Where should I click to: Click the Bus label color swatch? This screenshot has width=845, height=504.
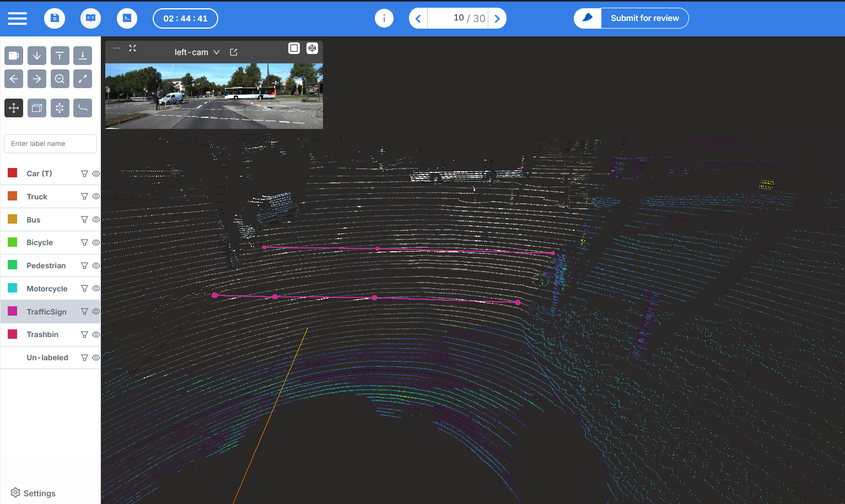click(x=13, y=219)
